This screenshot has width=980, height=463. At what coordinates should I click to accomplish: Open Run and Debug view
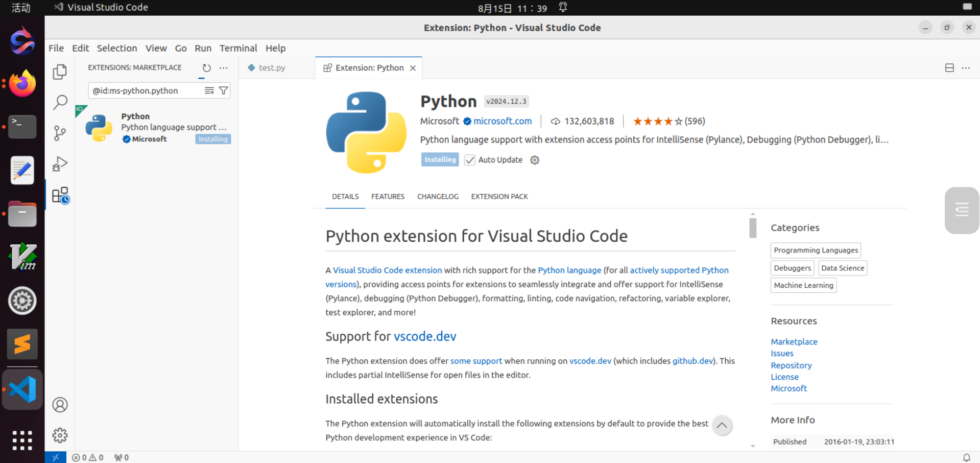click(60, 164)
